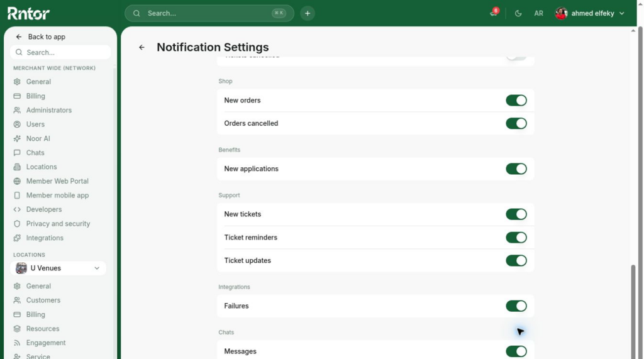
Task: Disable Ticket updates notifications
Action: coord(516,260)
